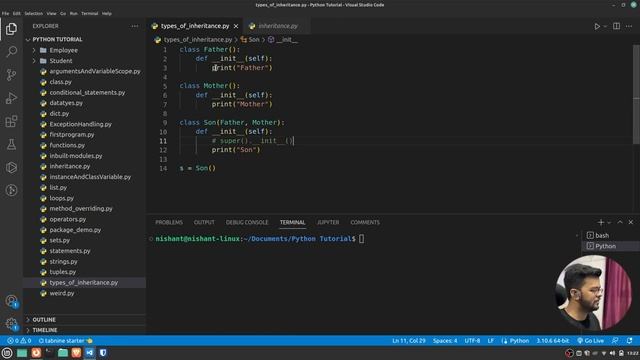This screenshot has width=640, height=360.
Task: Switch to the DEBUG CONSOLE tab
Action: point(247,222)
